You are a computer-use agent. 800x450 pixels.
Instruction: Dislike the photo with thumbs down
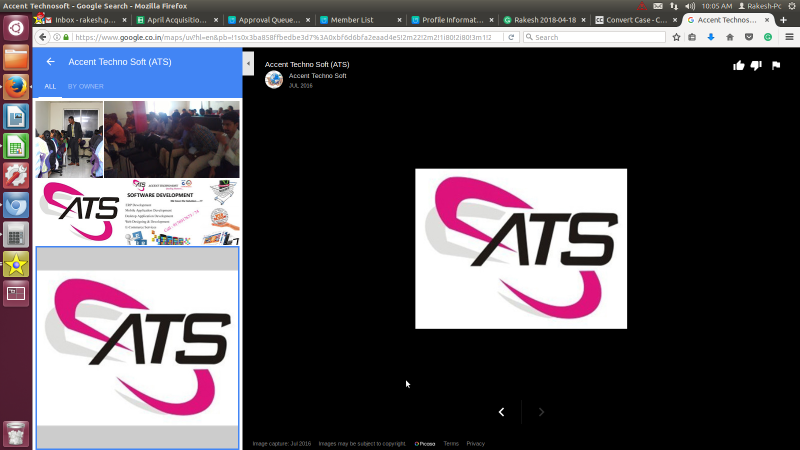coord(757,65)
